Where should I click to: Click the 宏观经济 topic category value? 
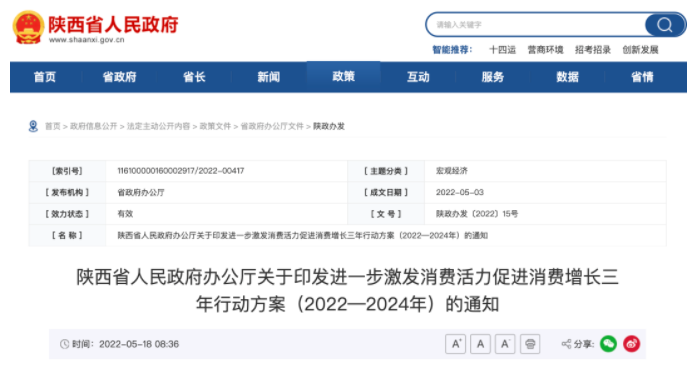click(452, 171)
